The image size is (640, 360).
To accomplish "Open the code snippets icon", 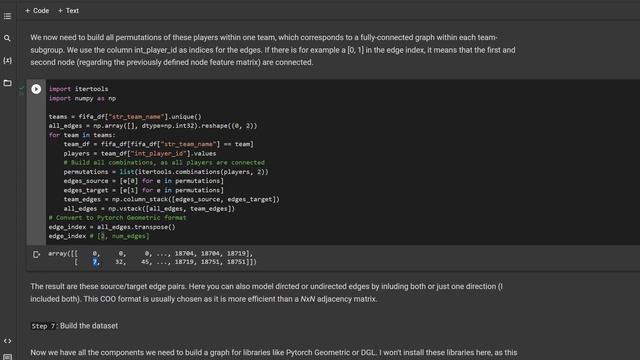I will click(x=7, y=341).
